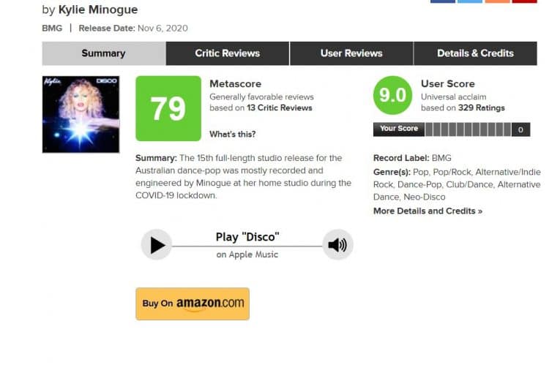Play the Disco preview track
549x392 pixels.
(x=157, y=245)
